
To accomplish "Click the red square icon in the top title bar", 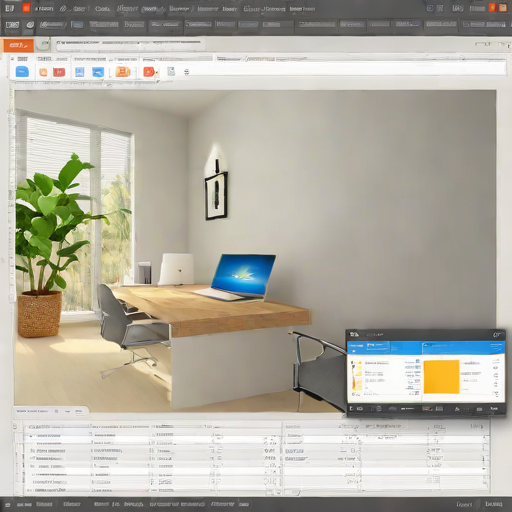I will 26,8.
